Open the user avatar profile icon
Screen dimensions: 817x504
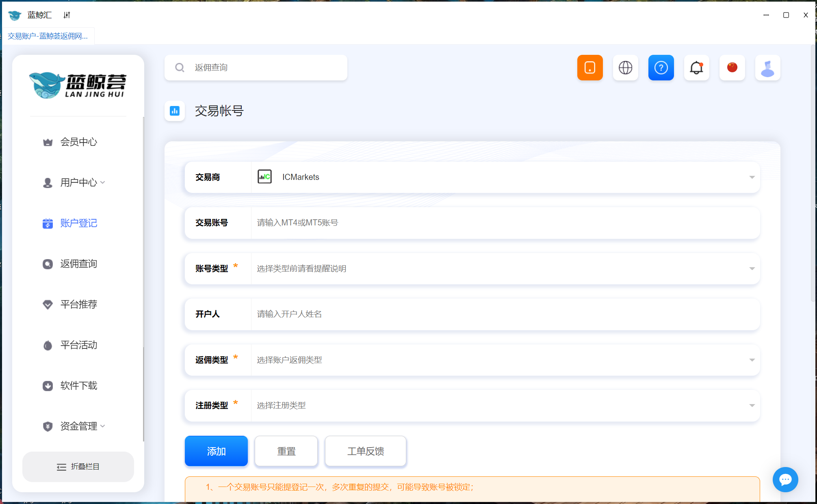(767, 67)
